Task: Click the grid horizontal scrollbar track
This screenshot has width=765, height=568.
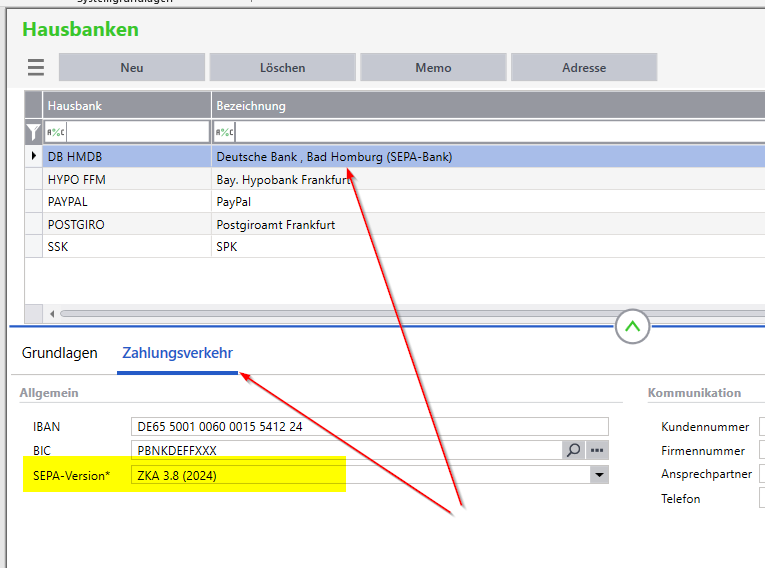Action: pyautogui.click(x=412, y=314)
